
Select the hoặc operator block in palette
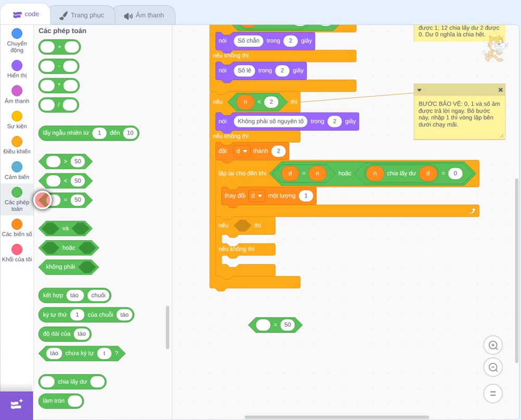pos(68,248)
